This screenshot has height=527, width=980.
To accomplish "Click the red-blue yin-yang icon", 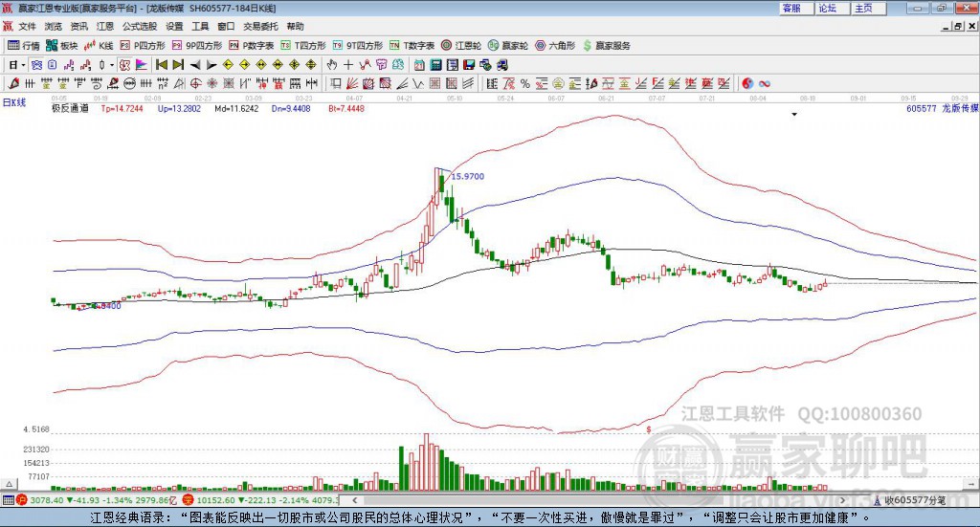I will 747,83.
